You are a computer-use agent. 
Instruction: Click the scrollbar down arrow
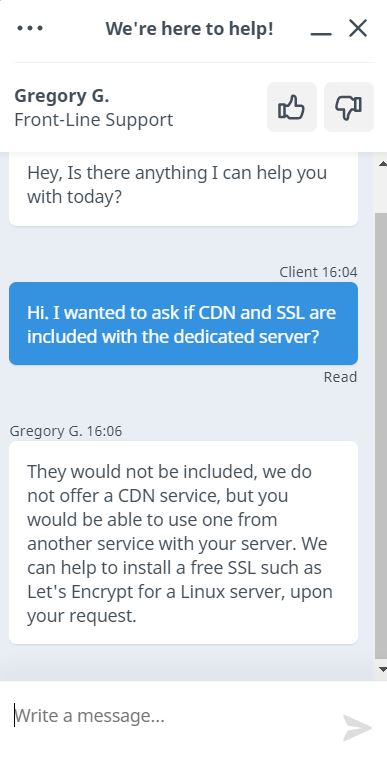pyautogui.click(x=382, y=669)
